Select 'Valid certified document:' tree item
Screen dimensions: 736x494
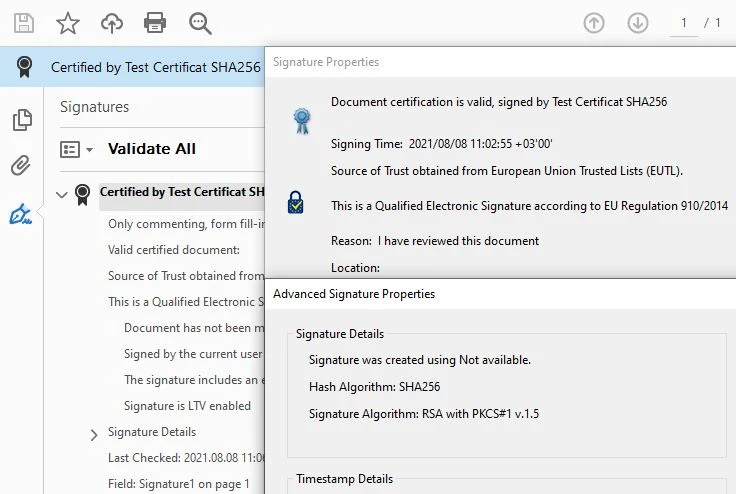tap(174, 250)
